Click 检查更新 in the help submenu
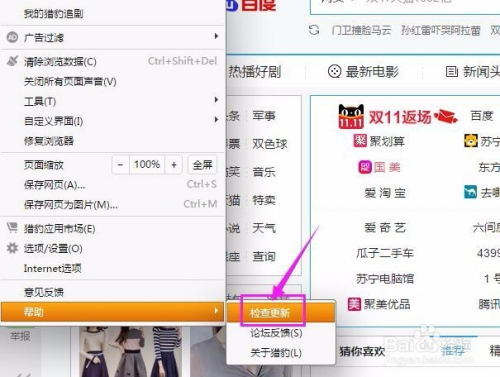The width and height of the screenshot is (500, 377). pyautogui.click(x=281, y=313)
